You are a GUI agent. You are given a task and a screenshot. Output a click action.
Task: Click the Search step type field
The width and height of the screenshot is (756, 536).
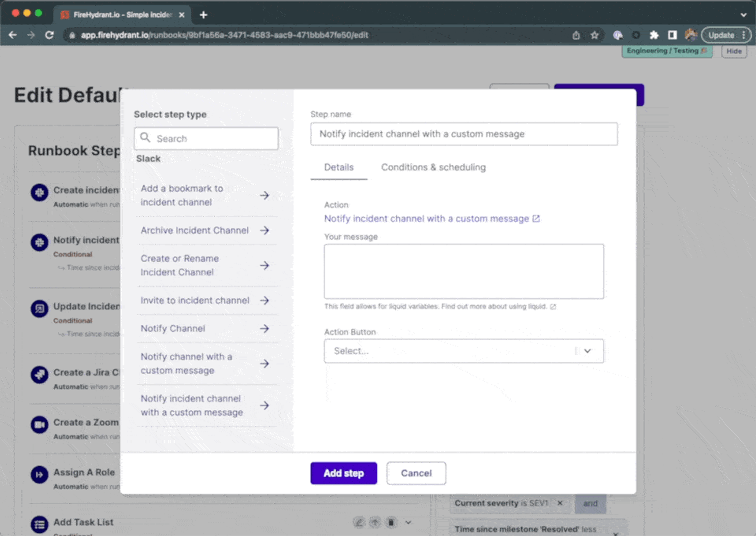pyautogui.click(x=206, y=138)
